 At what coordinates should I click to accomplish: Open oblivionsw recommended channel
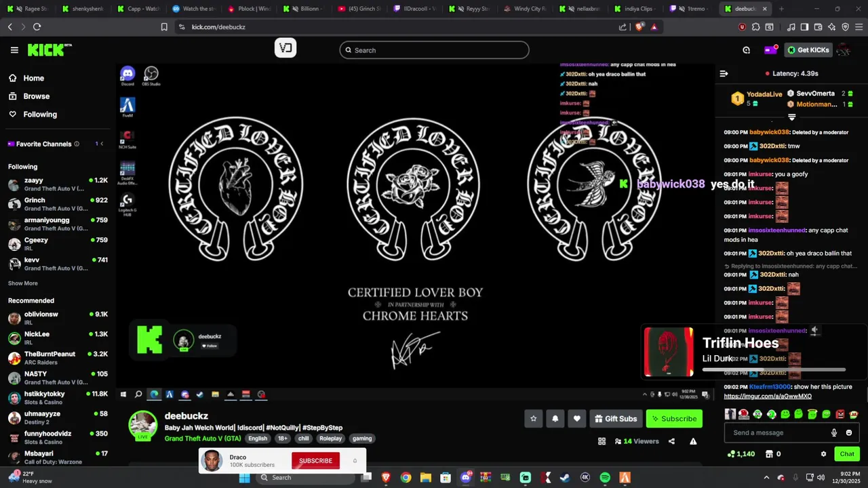tap(58, 318)
